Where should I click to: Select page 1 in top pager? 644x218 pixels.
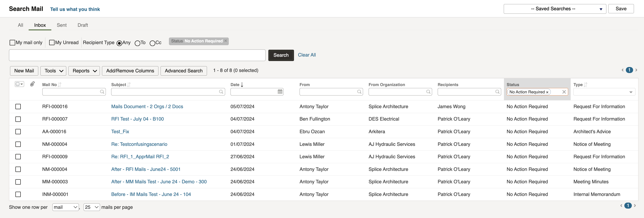click(629, 70)
